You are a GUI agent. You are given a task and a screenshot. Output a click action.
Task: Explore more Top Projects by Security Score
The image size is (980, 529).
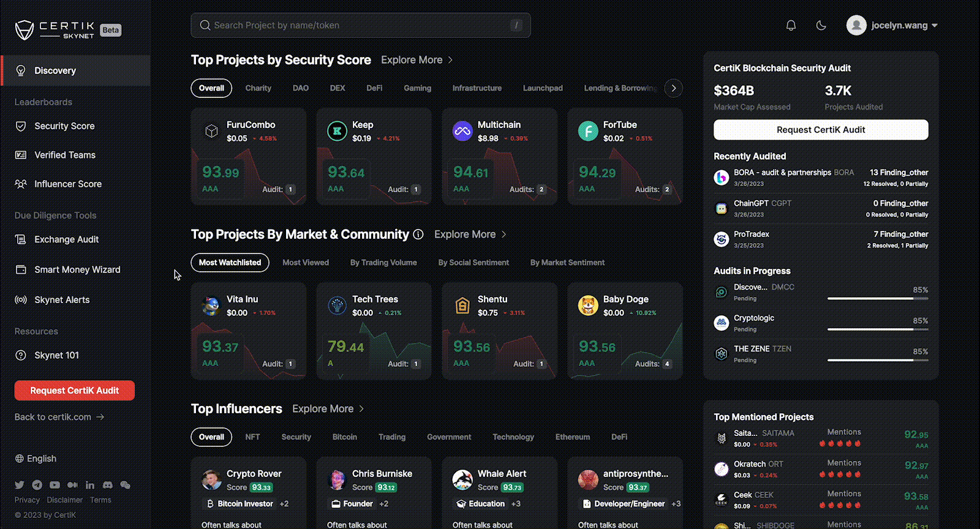(417, 60)
